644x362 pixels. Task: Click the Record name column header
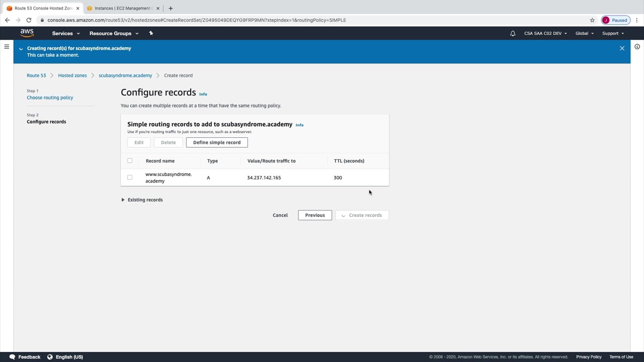coord(160,161)
